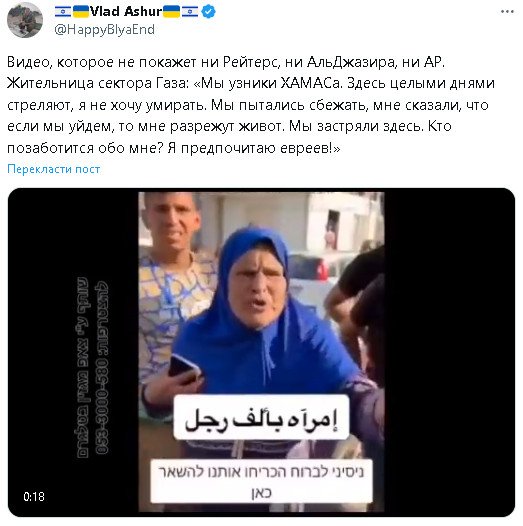
Task: Click the Arabic caption box in video
Action: point(261,418)
